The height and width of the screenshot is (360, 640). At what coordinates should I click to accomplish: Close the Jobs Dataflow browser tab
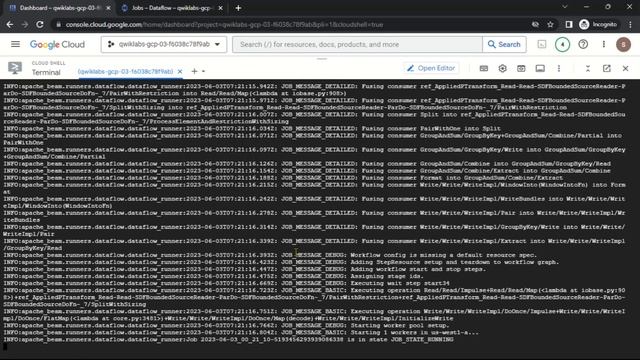coord(220,8)
